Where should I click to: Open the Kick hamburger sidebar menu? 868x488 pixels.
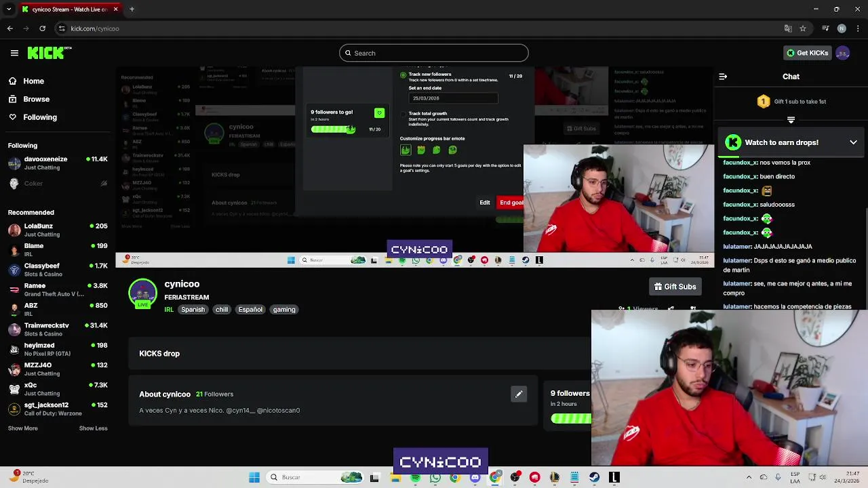[14, 53]
